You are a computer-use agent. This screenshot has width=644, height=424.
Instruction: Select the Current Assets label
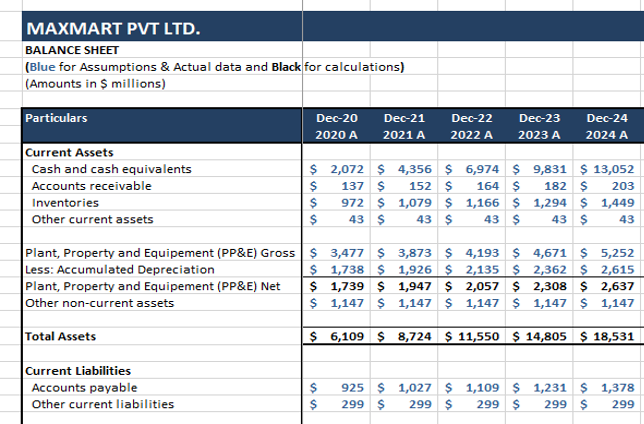[69, 152]
